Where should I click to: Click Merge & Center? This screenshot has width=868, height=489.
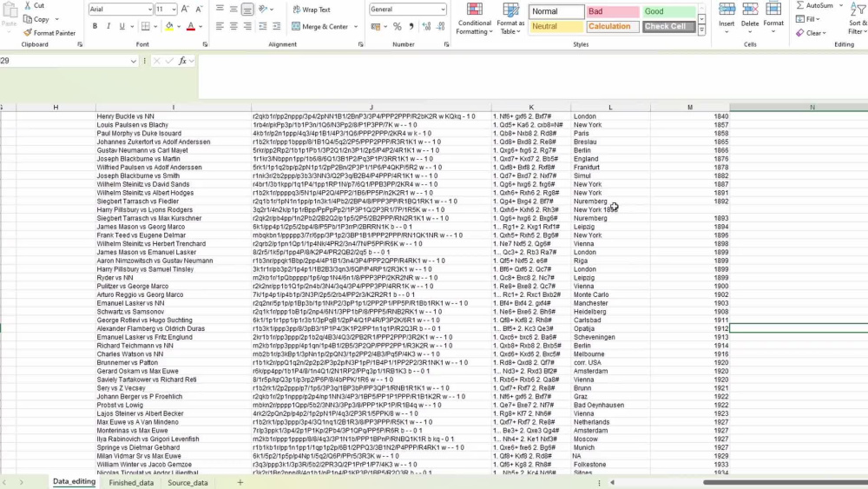[320, 27]
